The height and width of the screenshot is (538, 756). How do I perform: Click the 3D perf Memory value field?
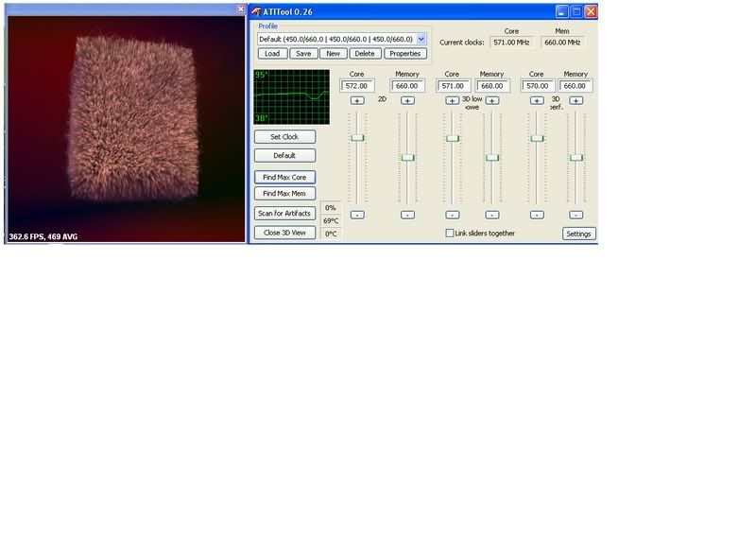tap(576, 86)
